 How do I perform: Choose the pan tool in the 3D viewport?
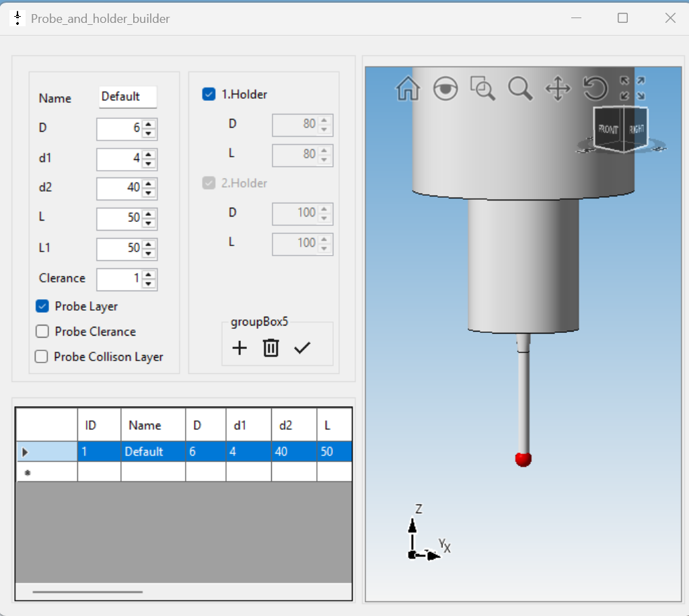pyautogui.click(x=558, y=88)
